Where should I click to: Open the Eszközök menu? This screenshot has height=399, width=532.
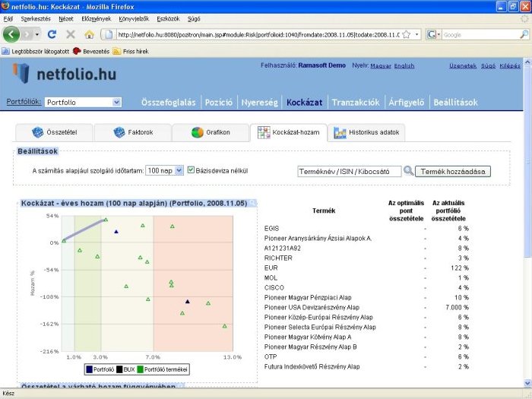point(168,19)
